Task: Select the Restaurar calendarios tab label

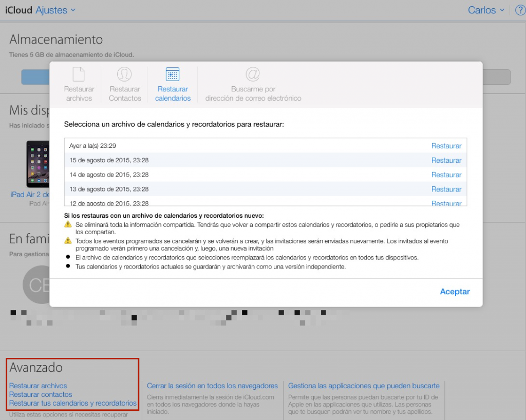Action: pyautogui.click(x=173, y=93)
